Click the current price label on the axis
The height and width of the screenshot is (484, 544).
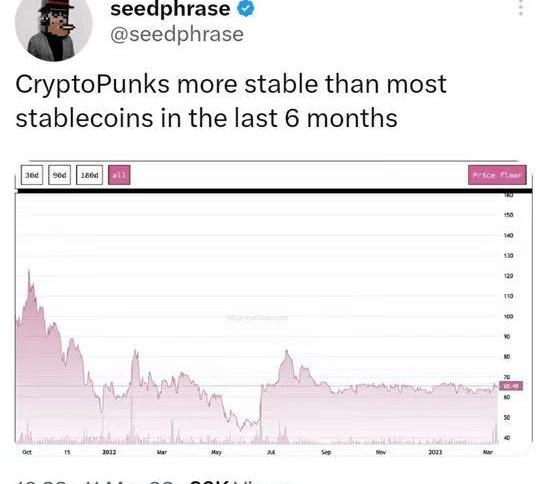[x=511, y=386]
